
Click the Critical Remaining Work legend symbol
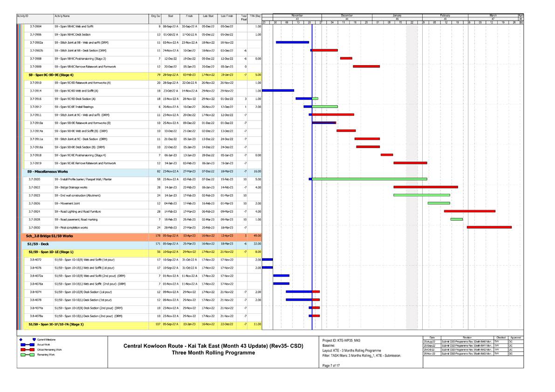point(27,350)
